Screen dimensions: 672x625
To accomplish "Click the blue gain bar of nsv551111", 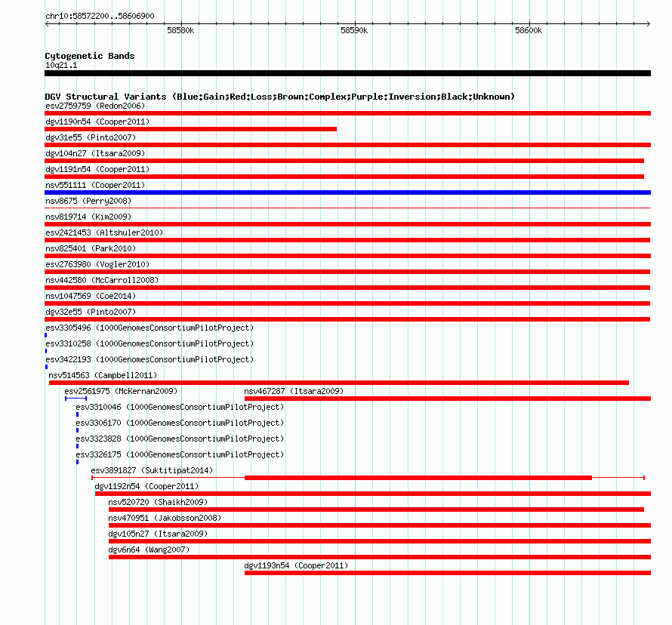I will click(347, 192).
